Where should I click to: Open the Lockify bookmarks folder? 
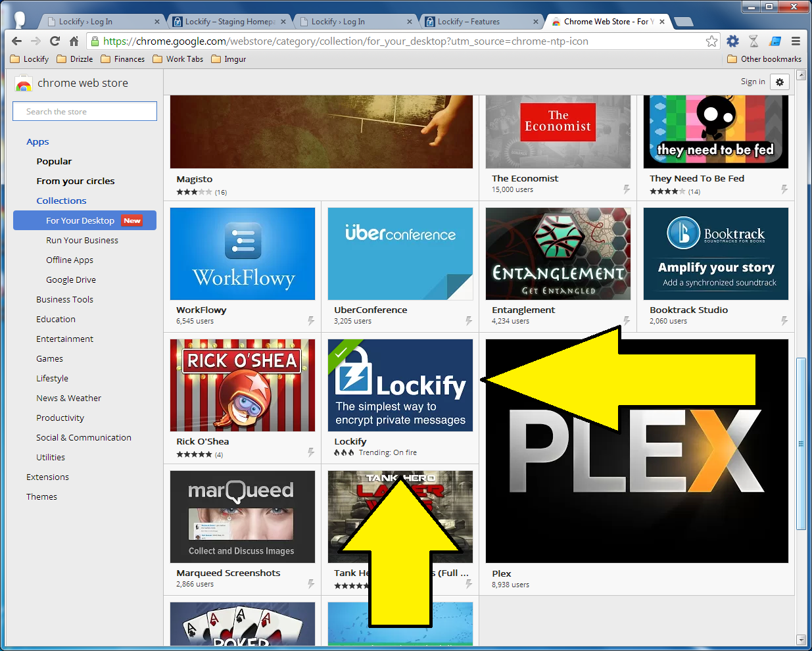pyautogui.click(x=30, y=59)
